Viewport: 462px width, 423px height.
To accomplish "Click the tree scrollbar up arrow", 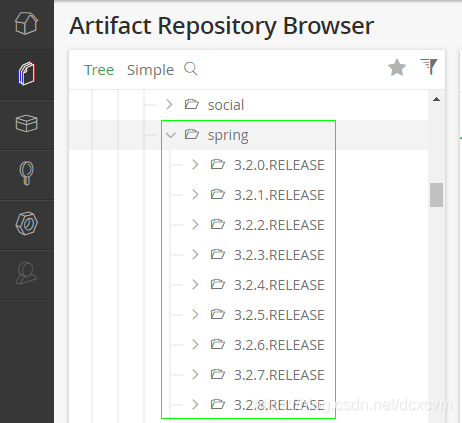I will pos(436,99).
